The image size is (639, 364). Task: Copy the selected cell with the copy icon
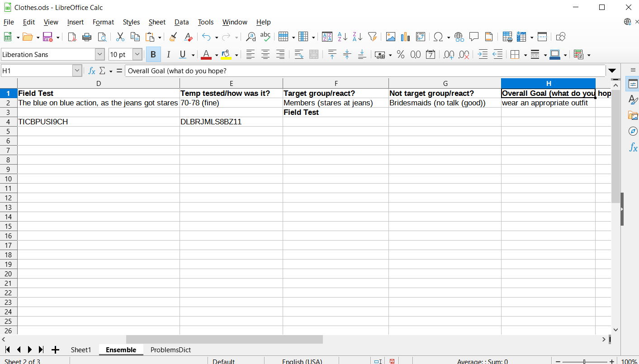click(135, 37)
